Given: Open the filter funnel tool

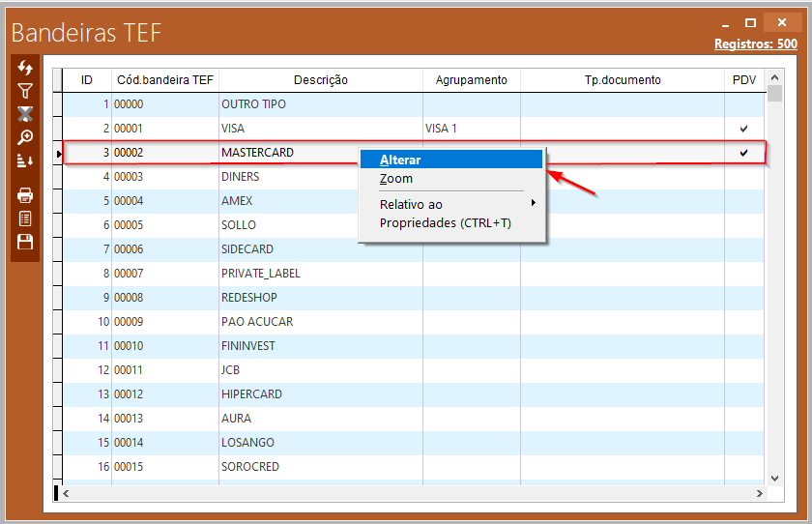Looking at the screenshot, I should (25, 91).
